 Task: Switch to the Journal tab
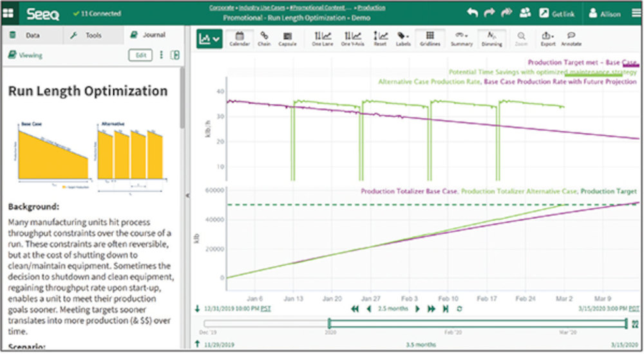[x=153, y=35]
